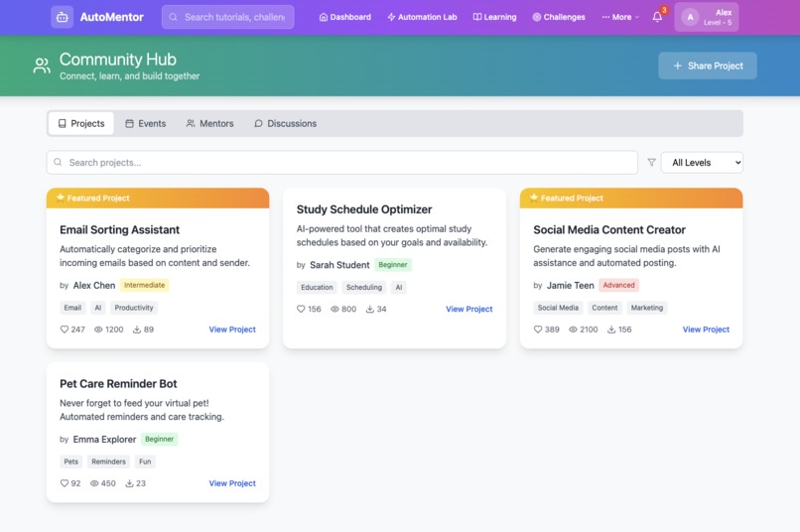
Task: Like the Social Media Content Creator project
Action: click(x=538, y=330)
